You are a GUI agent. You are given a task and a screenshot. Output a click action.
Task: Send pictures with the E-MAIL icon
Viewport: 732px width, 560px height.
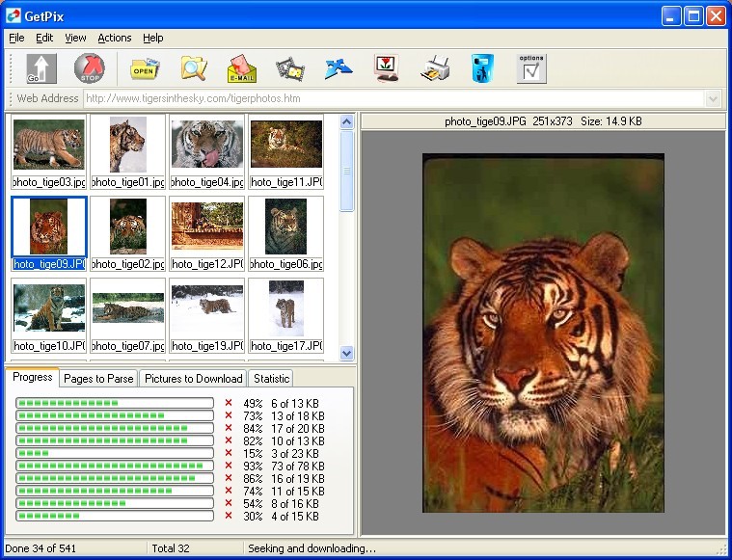click(242, 68)
